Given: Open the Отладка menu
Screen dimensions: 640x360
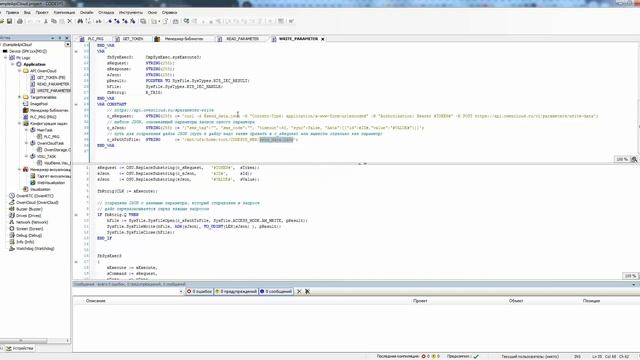Looking at the screenshot, I should click(106, 13).
